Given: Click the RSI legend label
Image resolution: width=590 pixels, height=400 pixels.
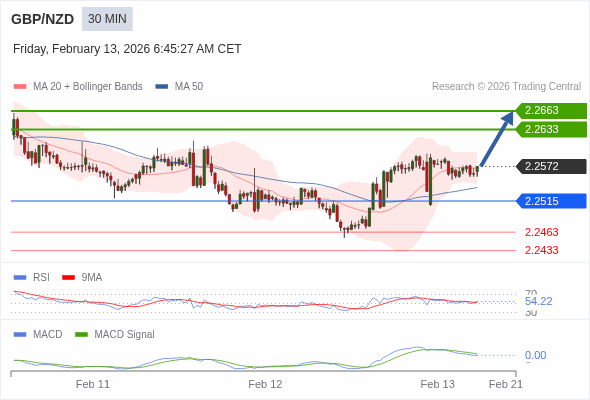Looking at the screenshot, I should point(41,278).
